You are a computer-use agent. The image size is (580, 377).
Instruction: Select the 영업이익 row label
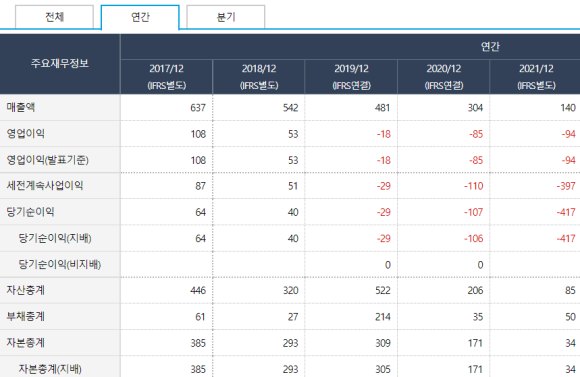coord(26,134)
